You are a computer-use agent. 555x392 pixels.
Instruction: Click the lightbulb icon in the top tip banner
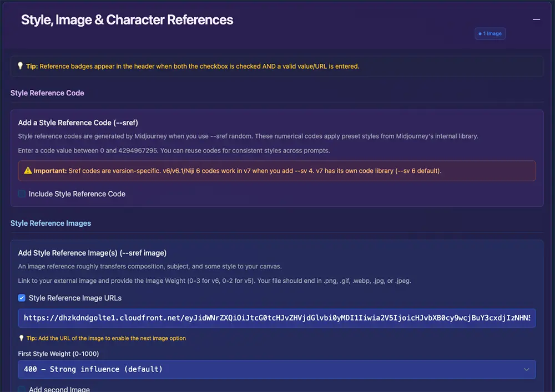21,66
